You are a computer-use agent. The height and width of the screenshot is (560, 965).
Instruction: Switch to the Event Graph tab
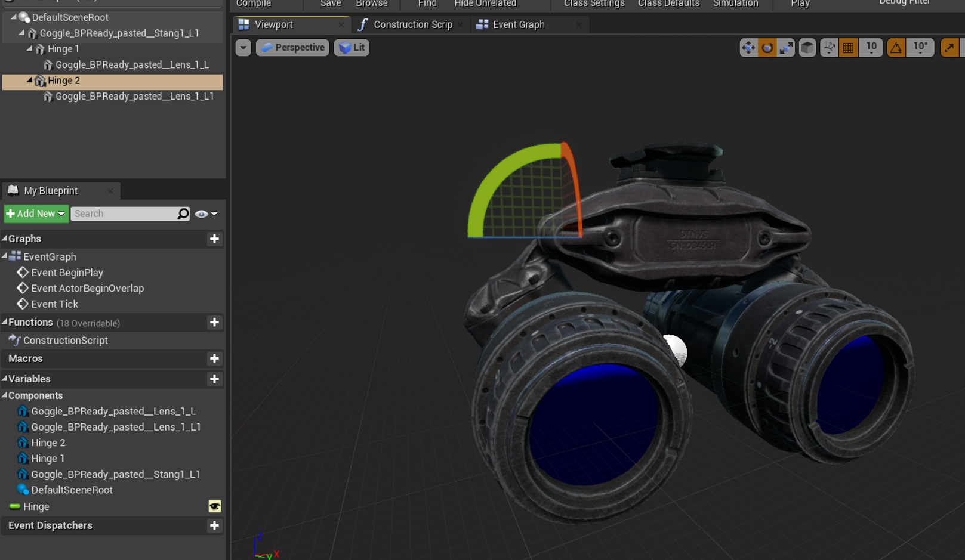(x=518, y=24)
